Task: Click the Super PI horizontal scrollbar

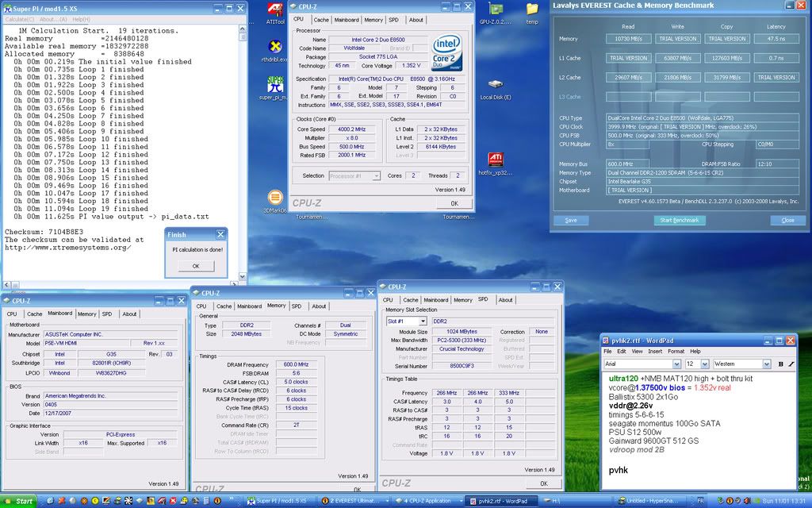Action: point(121,285)
